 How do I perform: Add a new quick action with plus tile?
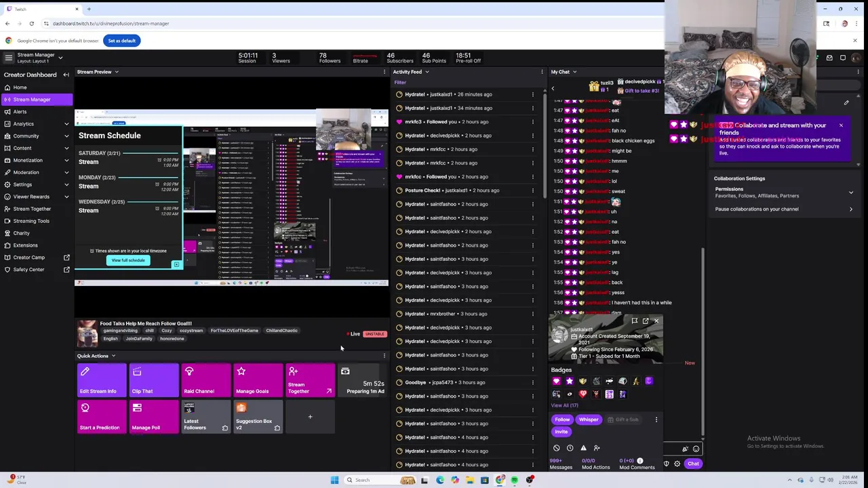pyautogui.click(x=311, y=417)
